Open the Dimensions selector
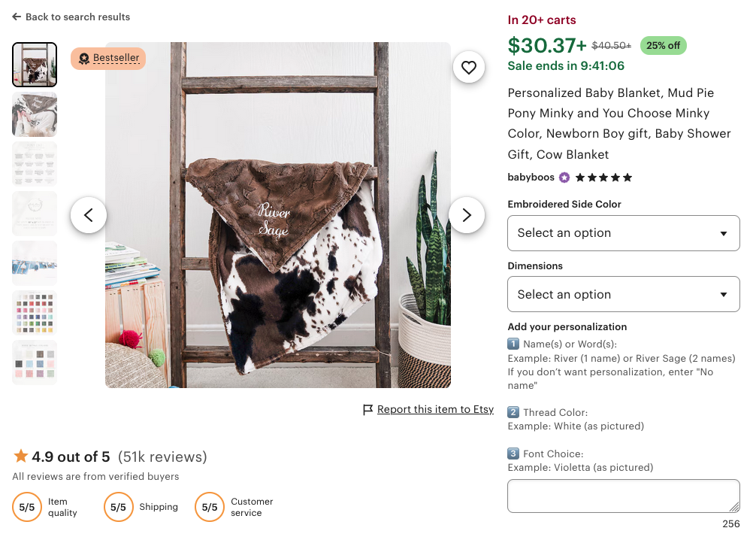Image resolution: width=756 pixels, height=537 pixels. point(623,294)
